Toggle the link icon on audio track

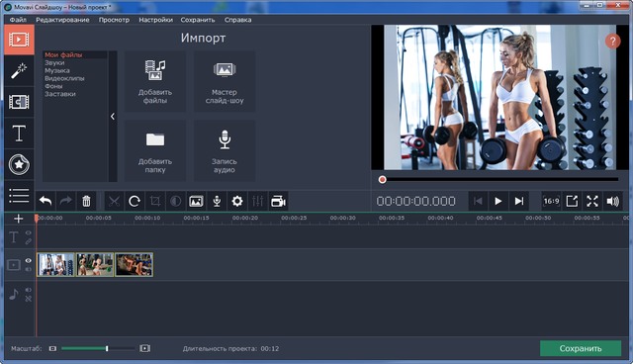tap(29, 299)
